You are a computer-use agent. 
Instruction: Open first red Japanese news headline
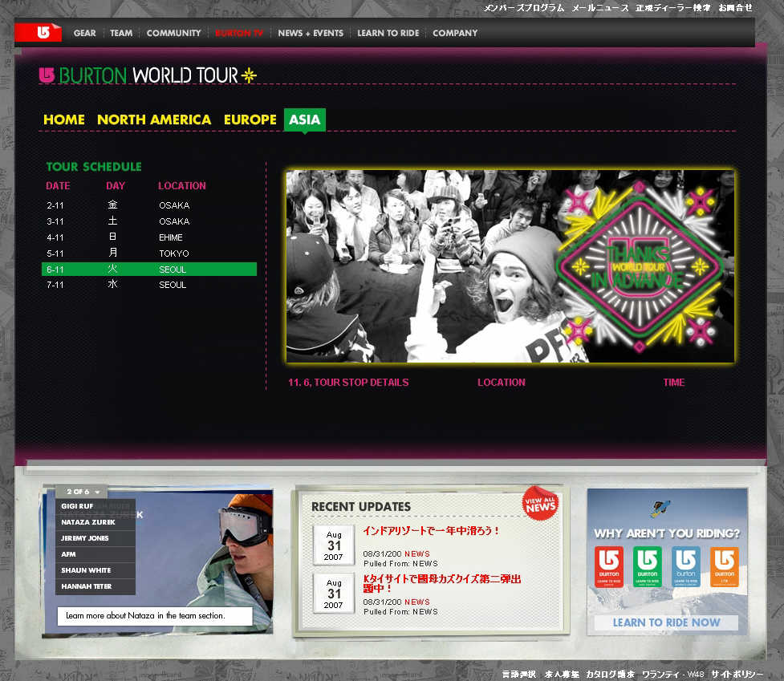[430, 531]
